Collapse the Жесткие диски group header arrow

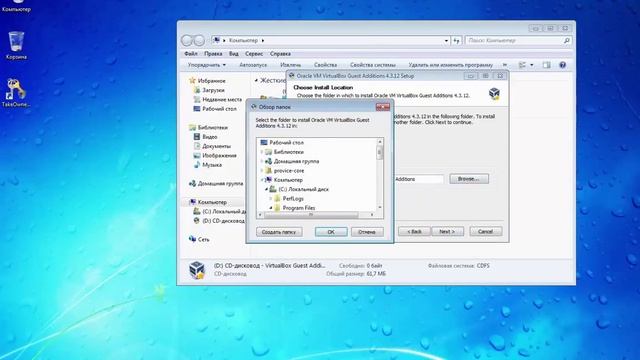[256, 80]
